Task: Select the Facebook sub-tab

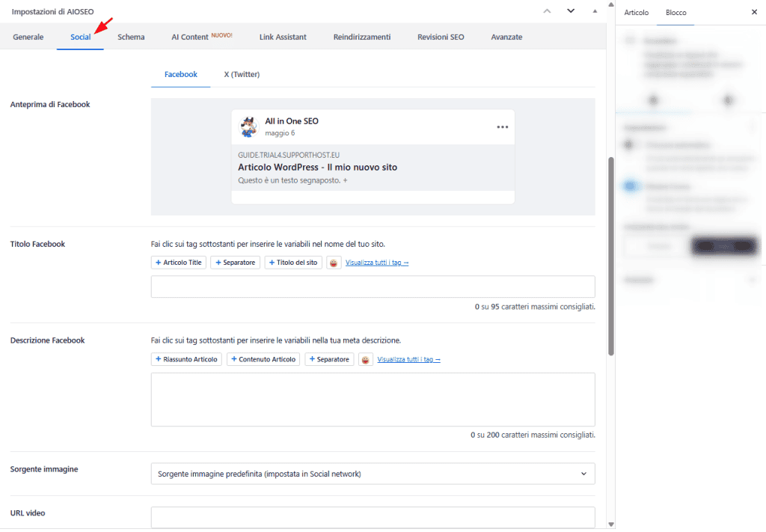Action: [x=181, y=74]
